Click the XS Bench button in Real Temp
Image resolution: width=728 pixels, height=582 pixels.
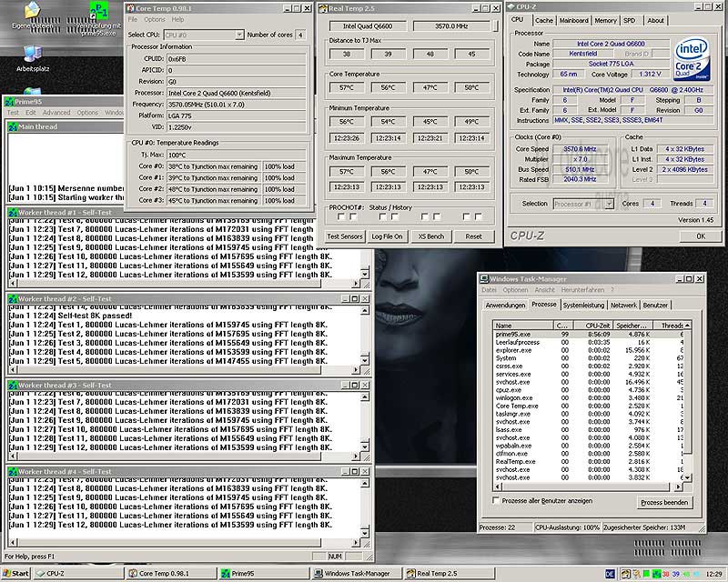coord(430,236)
